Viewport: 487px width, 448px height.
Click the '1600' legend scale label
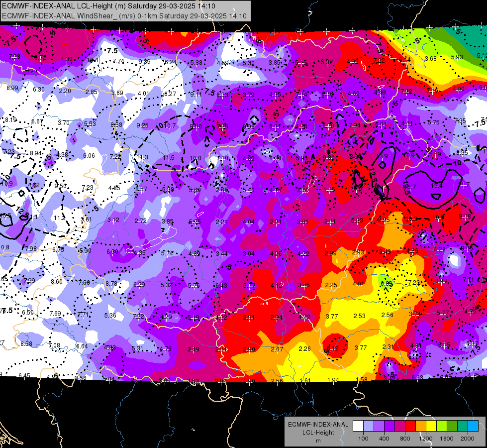447,439
